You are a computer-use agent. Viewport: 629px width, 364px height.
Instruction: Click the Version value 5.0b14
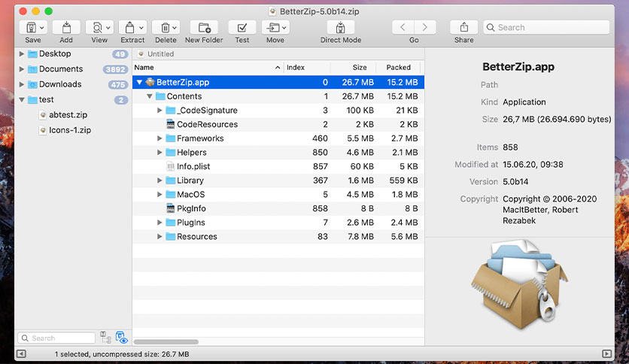(515, 181)
